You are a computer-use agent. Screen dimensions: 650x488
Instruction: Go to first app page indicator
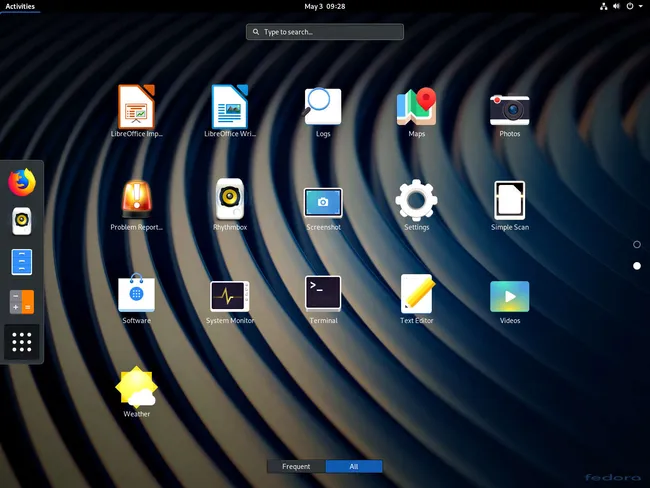click(x=637, y=245)
